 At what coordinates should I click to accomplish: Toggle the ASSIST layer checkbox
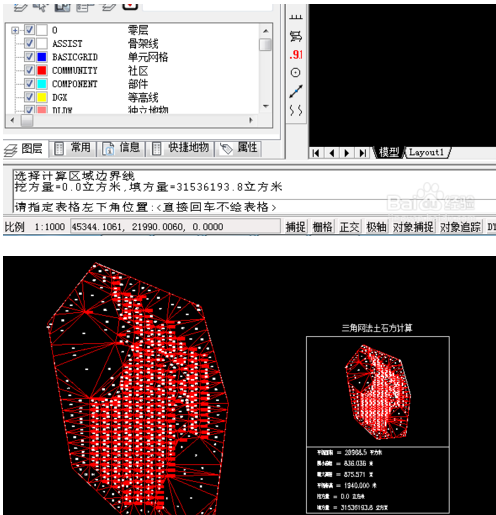(x=29, y=43)
